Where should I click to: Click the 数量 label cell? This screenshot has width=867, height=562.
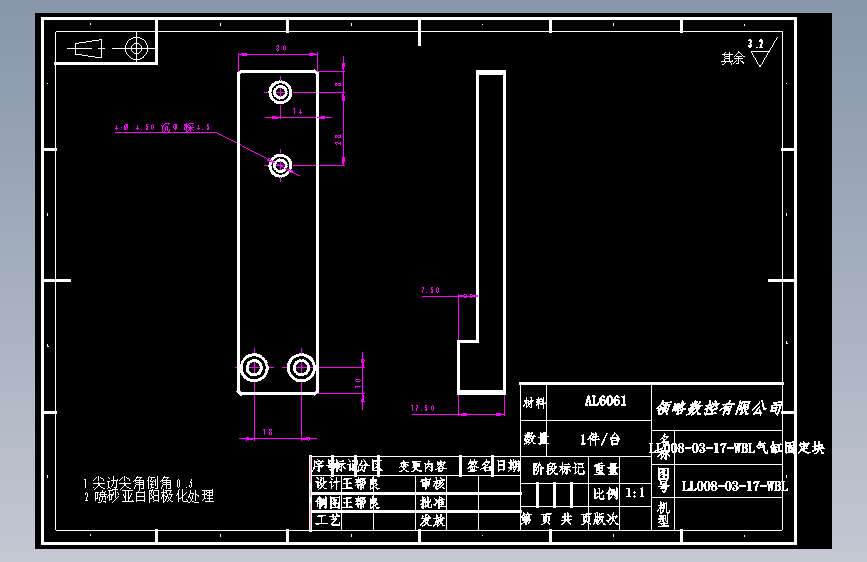[535, 439]
